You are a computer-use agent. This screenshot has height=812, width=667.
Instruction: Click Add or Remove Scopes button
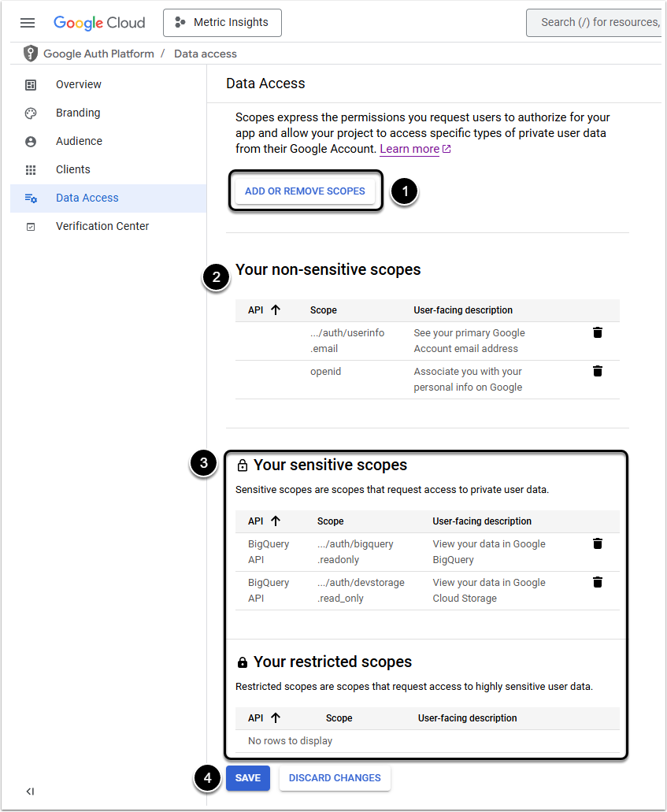pyautogui.click(x=305, y=191)
